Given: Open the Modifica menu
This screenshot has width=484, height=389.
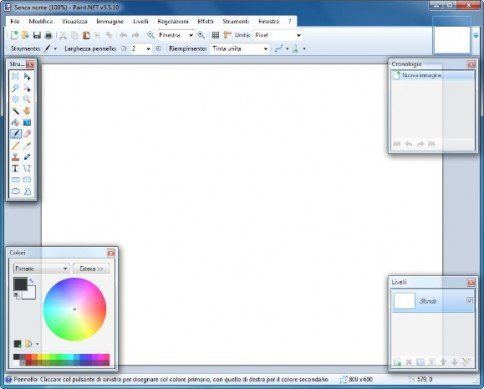Looking at the screenshot, I should [41, 21].
